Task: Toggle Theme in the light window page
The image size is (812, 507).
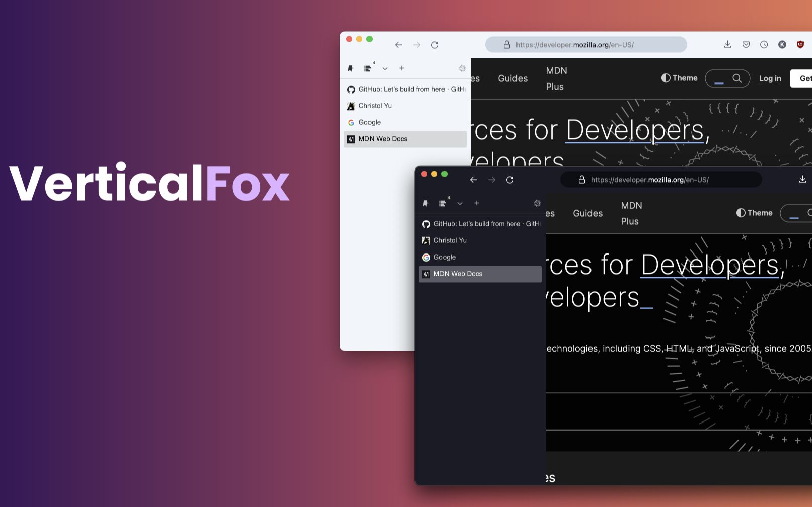Action: point(679,78)
